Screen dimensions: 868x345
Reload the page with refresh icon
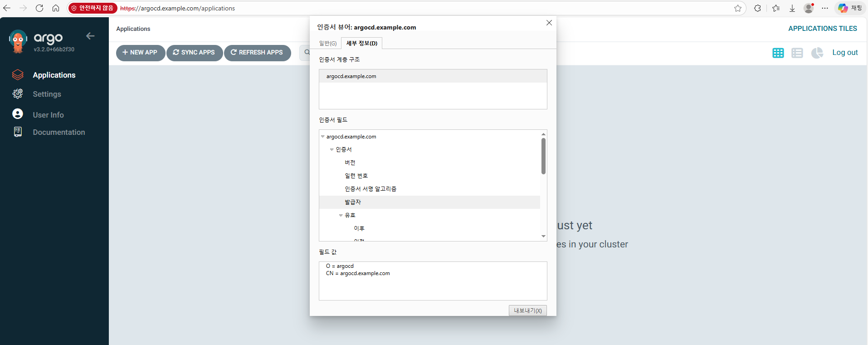coord(39,8)
